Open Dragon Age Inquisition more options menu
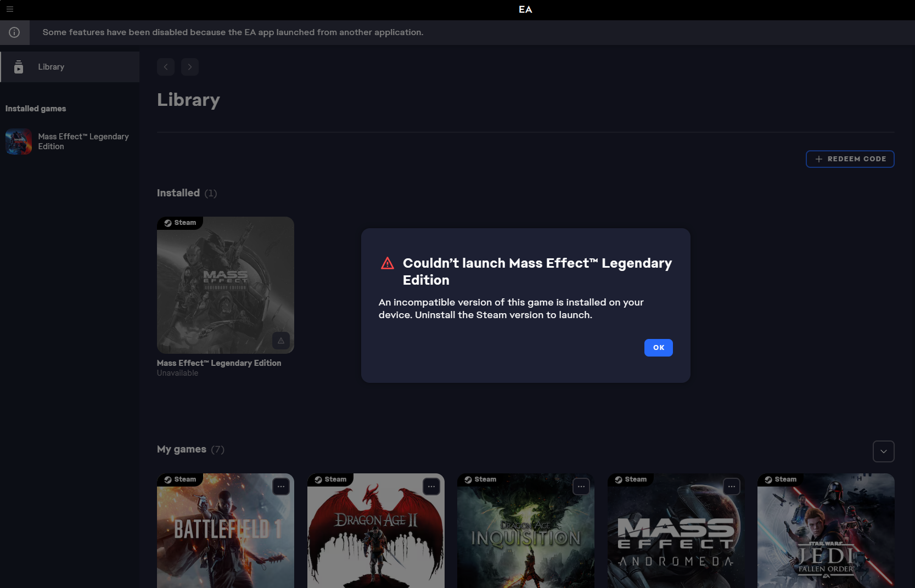This screenshot has height=588, width=915. pos(581,487)
